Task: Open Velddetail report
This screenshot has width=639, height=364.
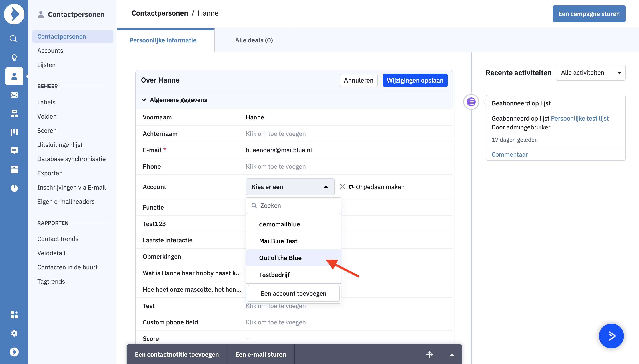Action: [x=51, y=253]
